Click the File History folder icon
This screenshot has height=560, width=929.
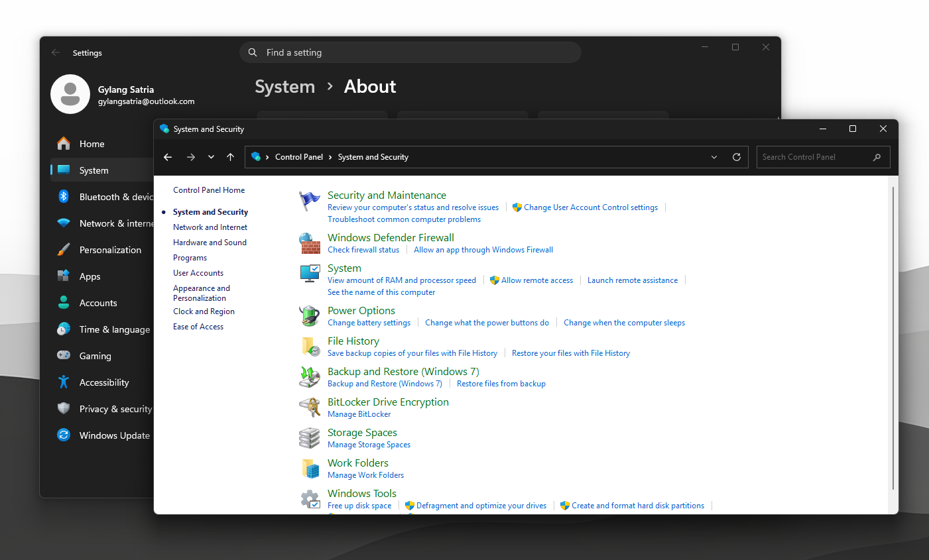click(310, 347)
